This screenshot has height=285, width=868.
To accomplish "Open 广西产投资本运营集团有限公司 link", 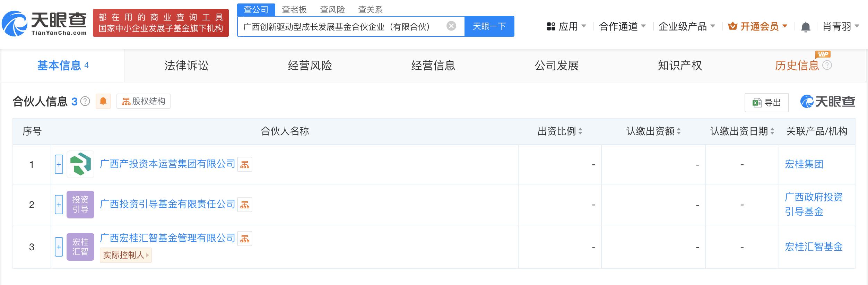I will [x=167, y=164].
